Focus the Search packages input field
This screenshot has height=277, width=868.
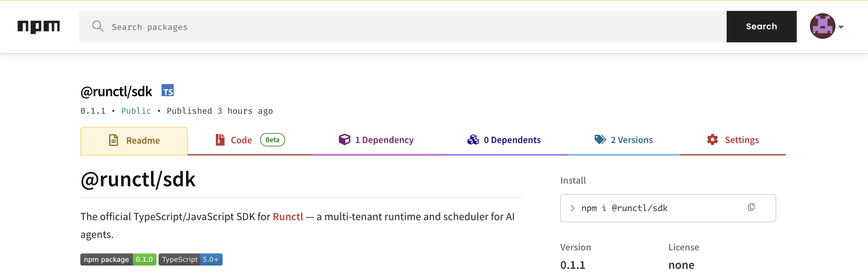404,27
